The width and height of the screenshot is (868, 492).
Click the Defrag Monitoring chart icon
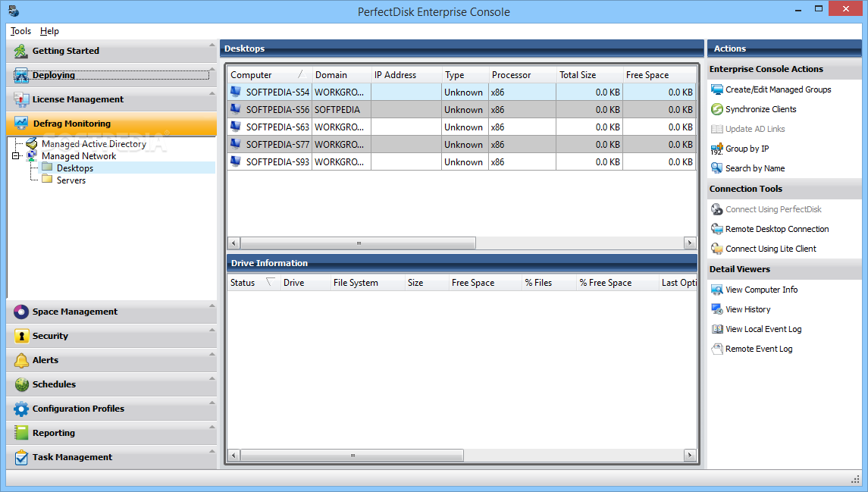point(21,124)
